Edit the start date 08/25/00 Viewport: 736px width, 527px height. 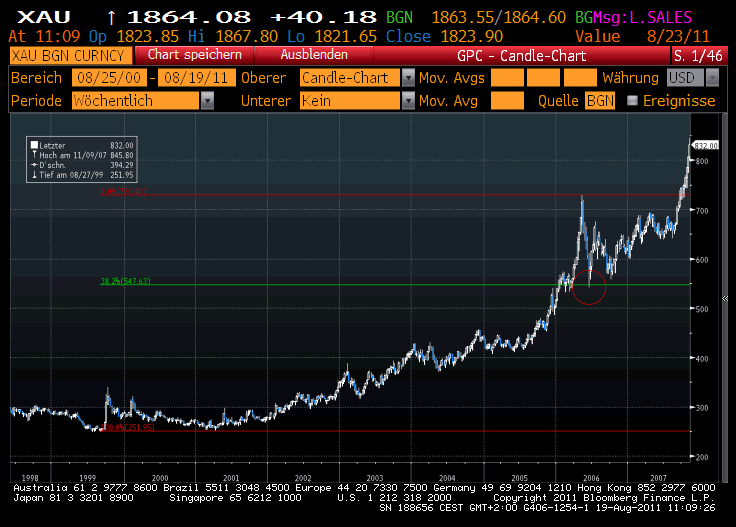point(109,77)
